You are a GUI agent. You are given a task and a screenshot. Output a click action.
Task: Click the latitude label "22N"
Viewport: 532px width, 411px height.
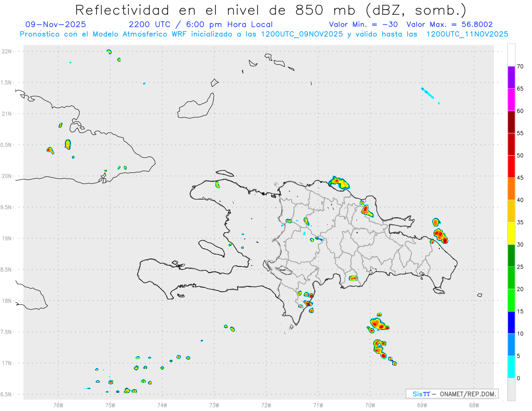(8, 51)
